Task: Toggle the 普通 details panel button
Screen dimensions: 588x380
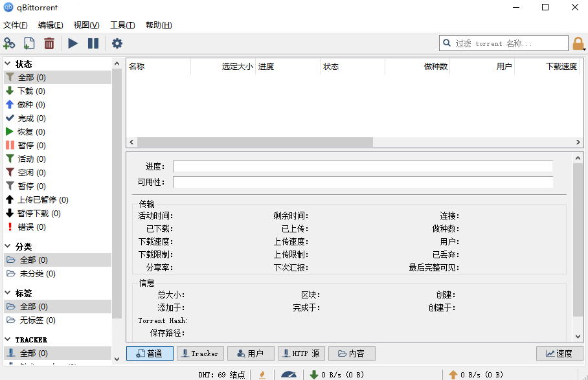Action: pyautogui.click(x=150, y=353)
